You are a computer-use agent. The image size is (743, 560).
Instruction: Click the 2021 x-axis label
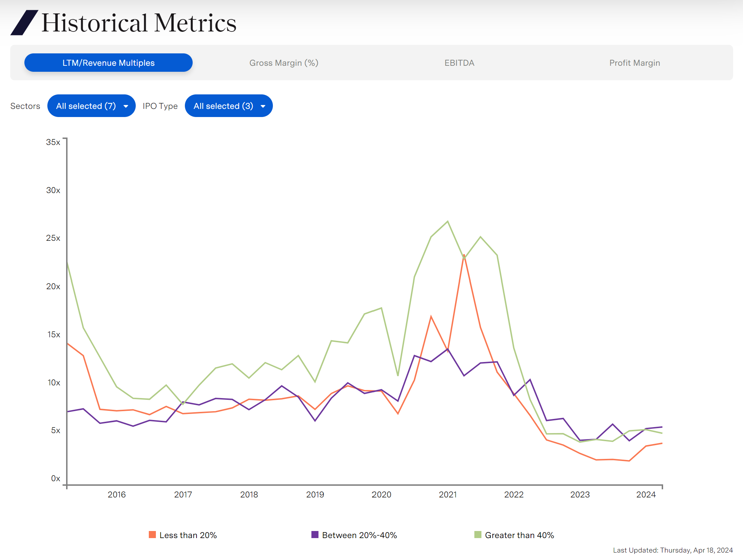(448, 495)
